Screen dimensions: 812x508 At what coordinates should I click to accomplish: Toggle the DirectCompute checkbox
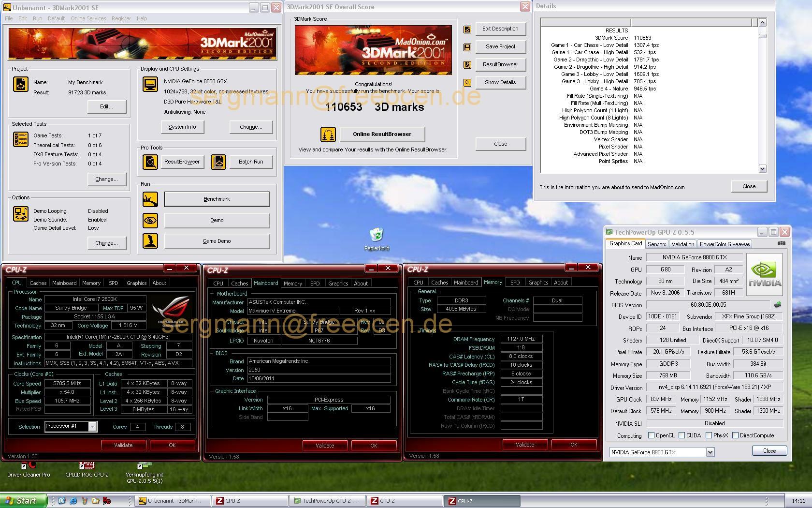click(735, 435)
